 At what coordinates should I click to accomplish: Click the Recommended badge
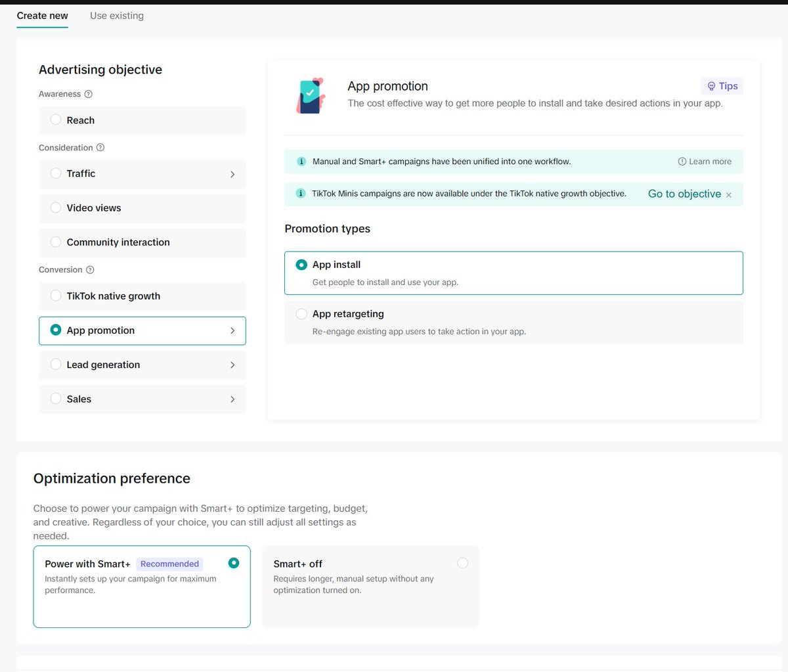click(x=169, y=564)
